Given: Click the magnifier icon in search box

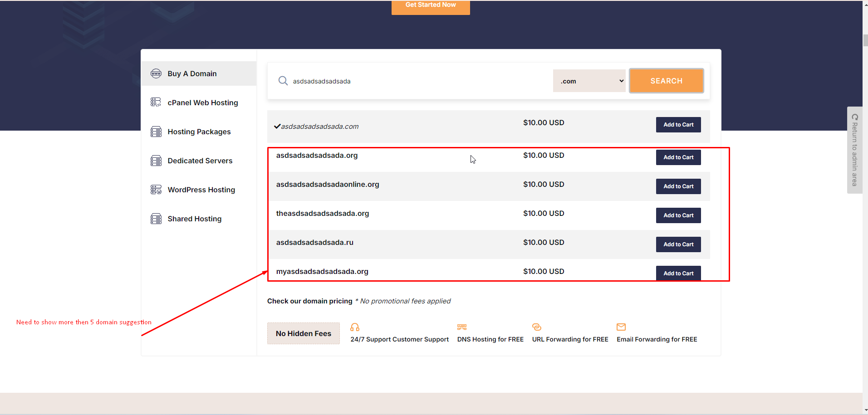Looking at the screenshot, I should [283, 81].
